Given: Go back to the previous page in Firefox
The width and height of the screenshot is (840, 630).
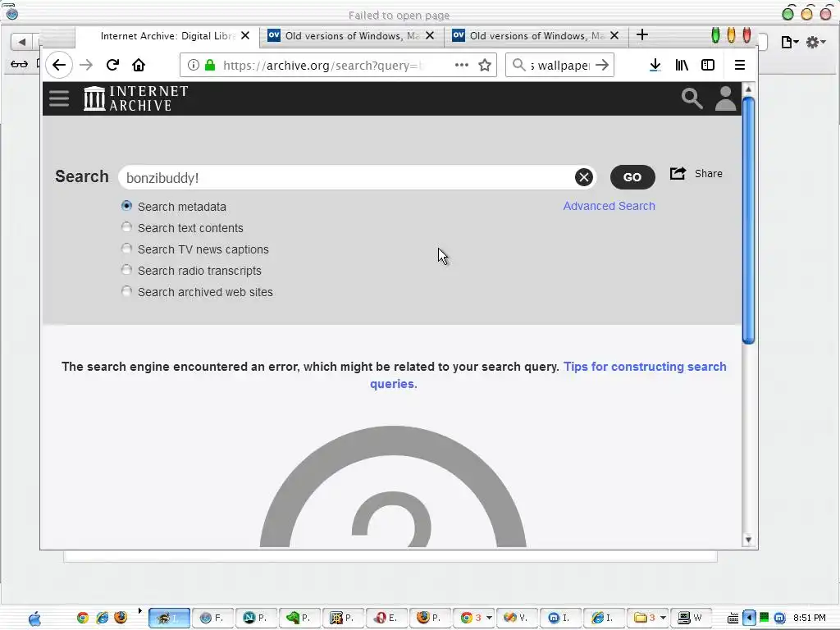Looking at the screenshot, I should [59, 66].
